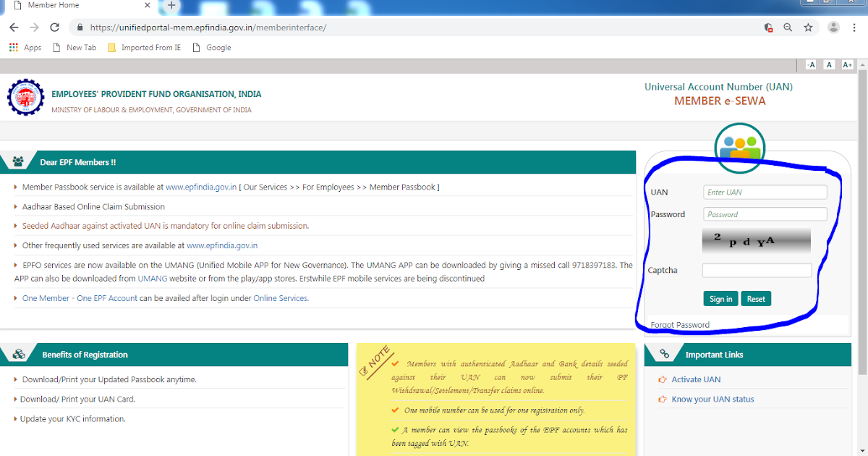Viewport: 868px width, 456px height.
Task: Click the Benefits of Registration header icon
Action: (x=17, y=354)
